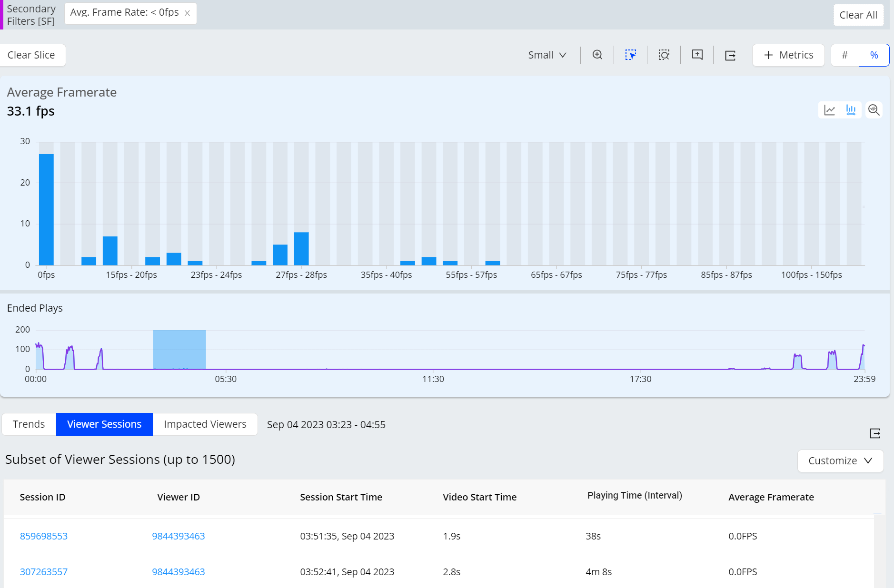This screenshot has width=894, height=588.
Task: Click the zoom-in magnifier toolbar icon
Action: pos(597,55)
